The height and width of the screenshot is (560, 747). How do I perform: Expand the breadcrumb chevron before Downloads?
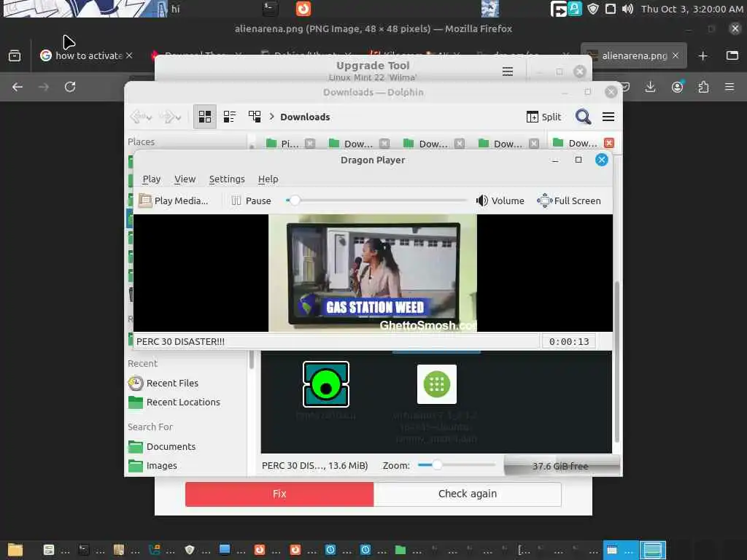coord(271,117)
